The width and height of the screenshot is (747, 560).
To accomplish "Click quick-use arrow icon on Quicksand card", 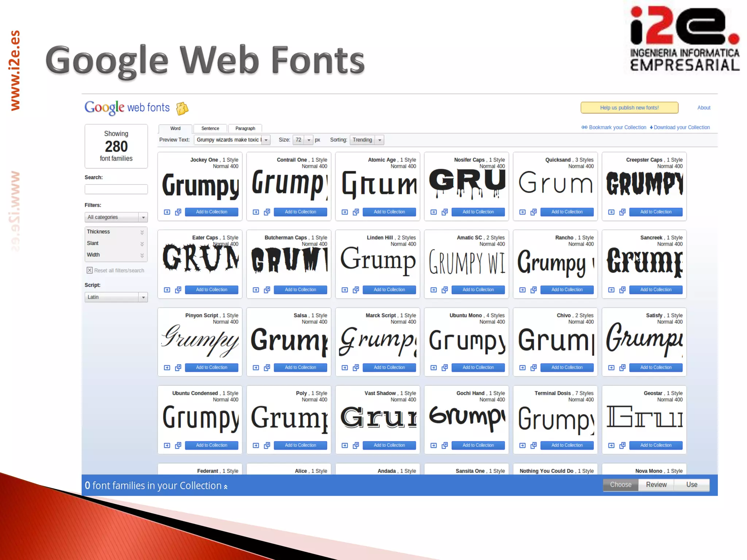I will pyautogui.click(x=522, y=212).
